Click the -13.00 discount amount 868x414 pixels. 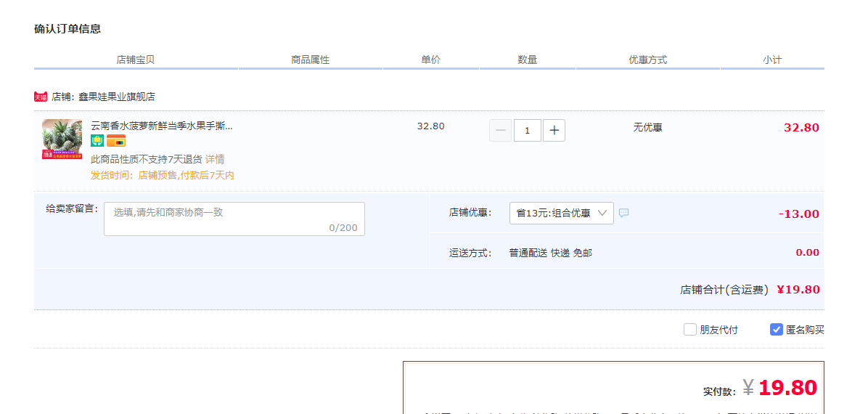coord(799,214)
